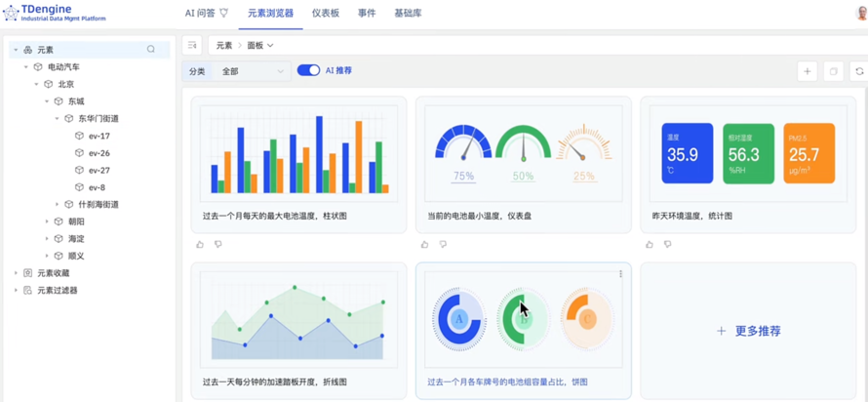Dislike the minimum battery temperature gauge recommendation
This screenshot has height=402, width=868.
click(443, 245)
